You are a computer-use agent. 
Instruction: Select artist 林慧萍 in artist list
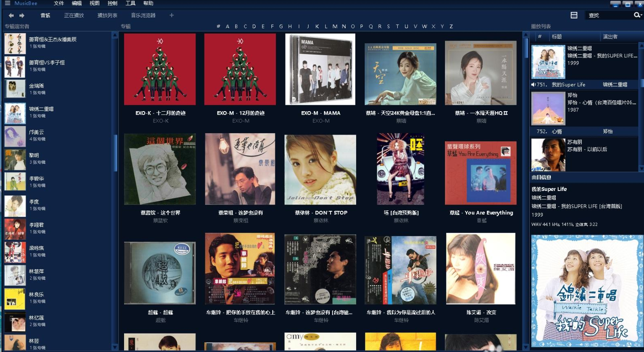pyautogui.click(x=57, y=275)
